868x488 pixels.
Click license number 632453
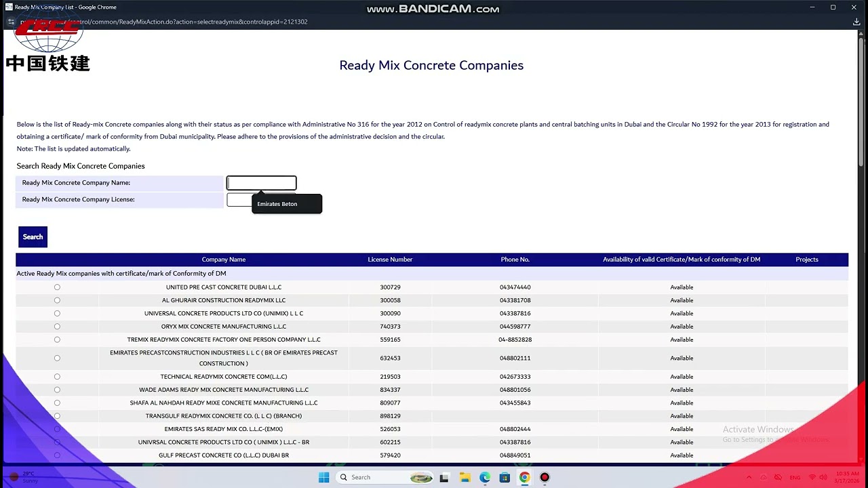[x=390, y=358]
